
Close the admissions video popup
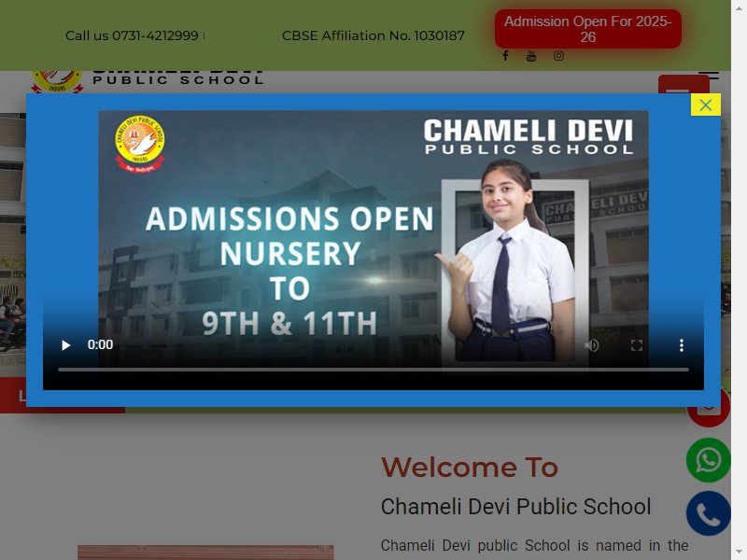click(706, 105)
